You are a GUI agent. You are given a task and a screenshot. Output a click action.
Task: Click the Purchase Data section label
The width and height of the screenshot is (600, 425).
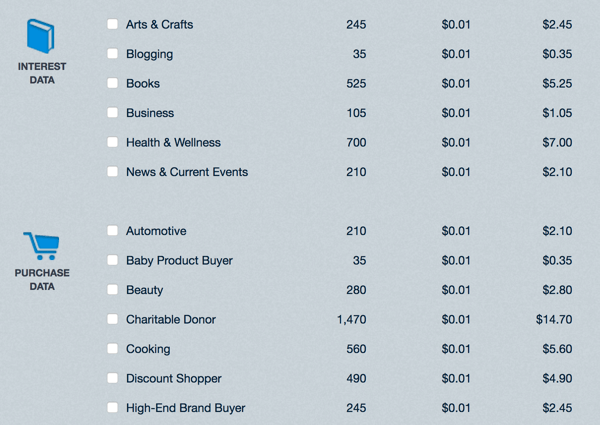point(42,280)
